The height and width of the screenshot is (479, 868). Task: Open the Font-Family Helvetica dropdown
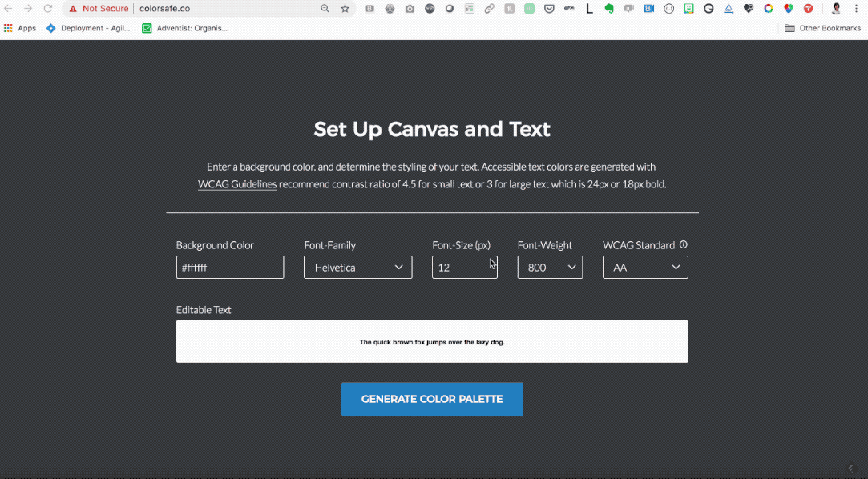358,268
